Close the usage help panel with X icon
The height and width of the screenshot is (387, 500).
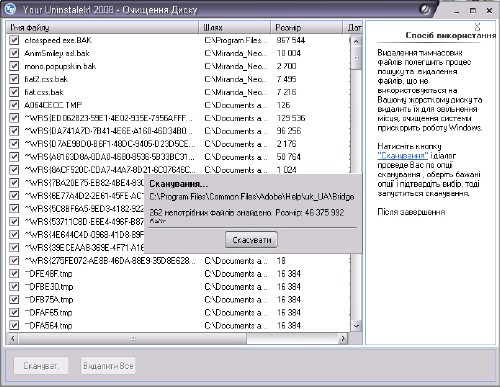point(477,27)
